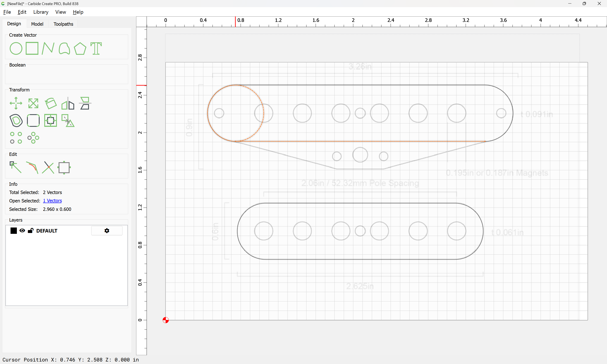Click the '1 Vectors' open selected link
Image resolution: width=607 pixels, height=364 pixels.
click(52, 201)
